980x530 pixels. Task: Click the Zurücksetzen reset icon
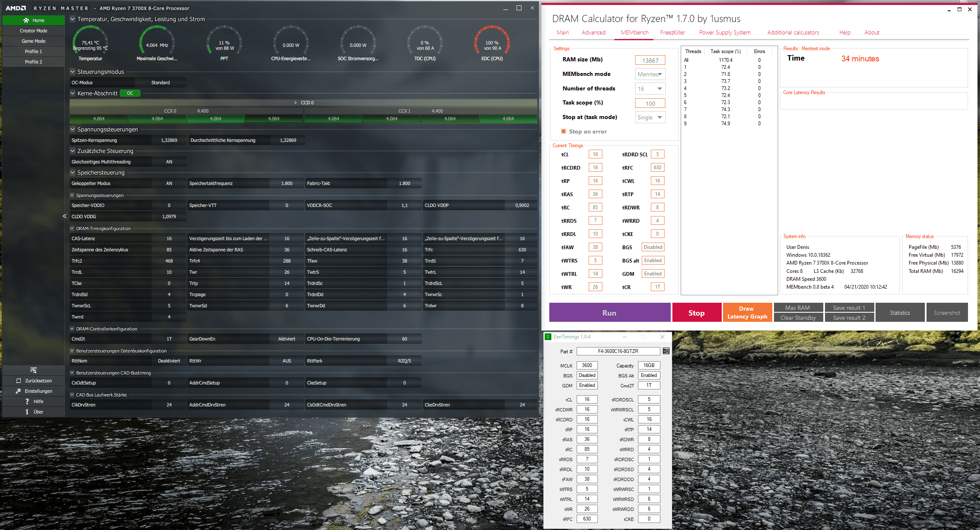pyautogui.click(x=18, y=381)
